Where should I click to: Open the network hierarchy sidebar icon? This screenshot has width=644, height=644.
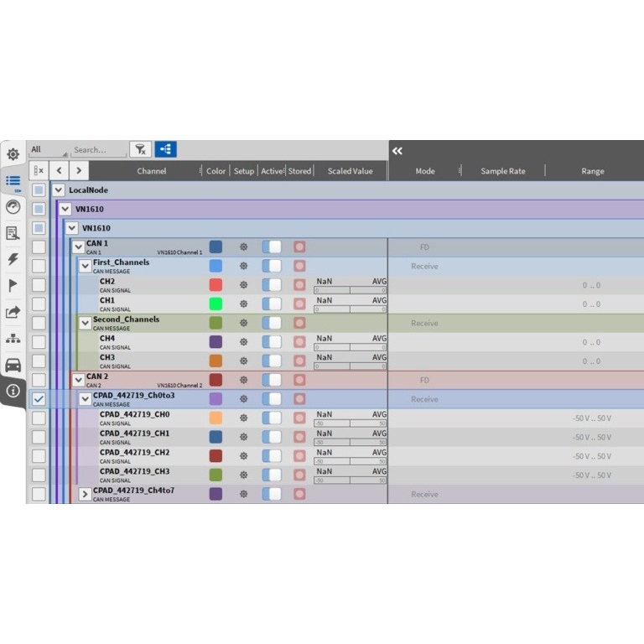(x=13, y=339)
